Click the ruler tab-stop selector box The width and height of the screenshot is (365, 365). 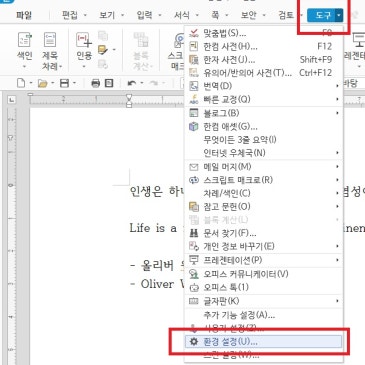pos(12,100)
